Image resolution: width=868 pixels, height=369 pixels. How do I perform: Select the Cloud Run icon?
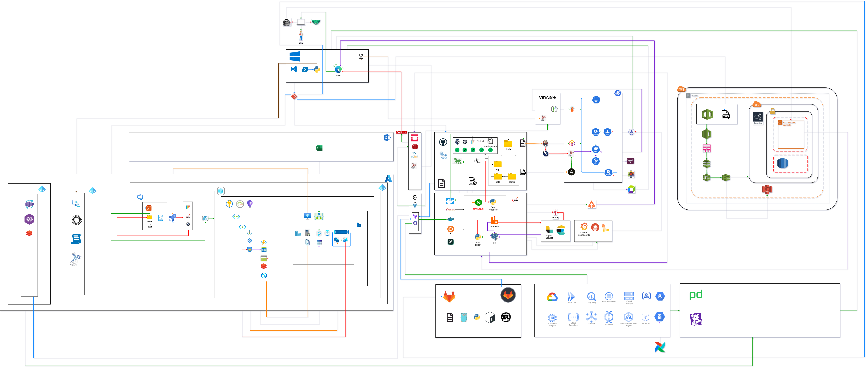pos(571,296)
